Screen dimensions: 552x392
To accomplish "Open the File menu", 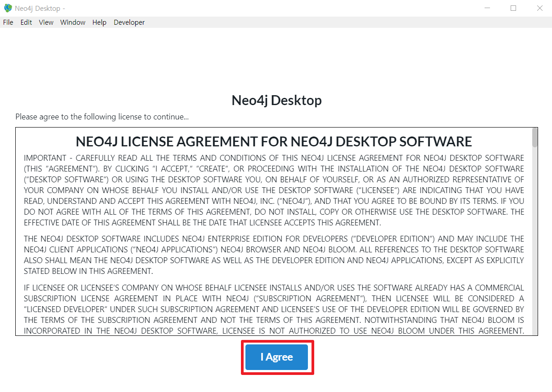I will [x=8, y=22].
